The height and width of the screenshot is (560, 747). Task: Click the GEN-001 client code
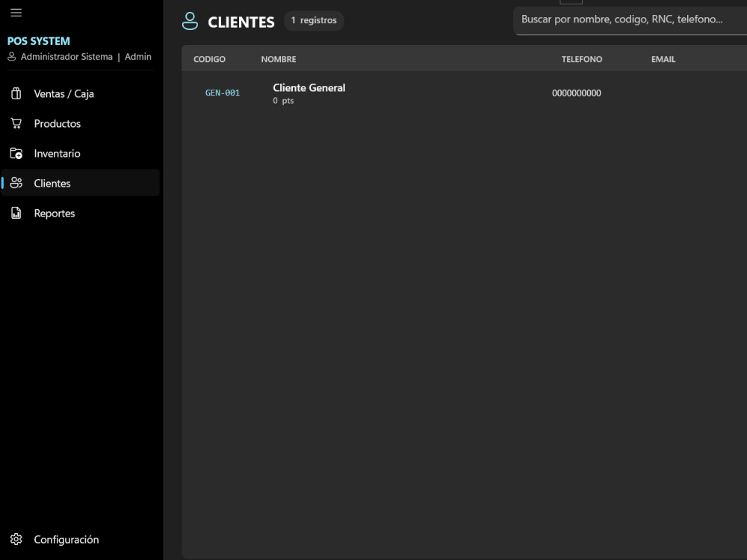click(x=223, y=93)
